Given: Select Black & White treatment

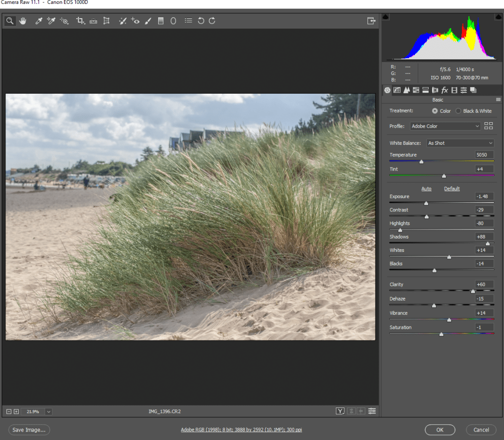Looking at the screenshot, I should (x=458, y=111).
